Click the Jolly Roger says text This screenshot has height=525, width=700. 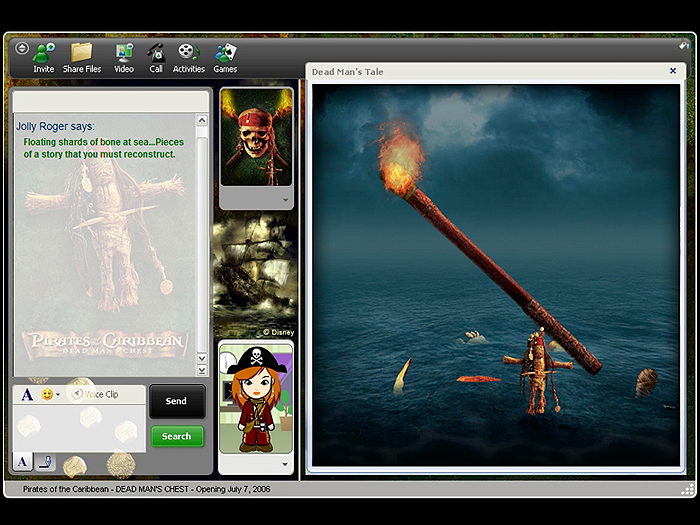[x=55, y=126]
